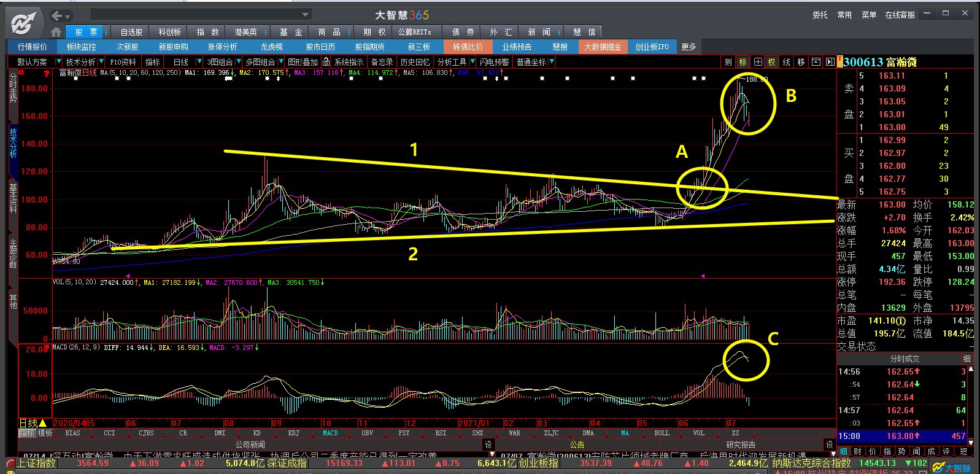Image resolution: width=980 pixels, height=474 pixels.
Task: Open the home page icon
Action: (56, 32)
